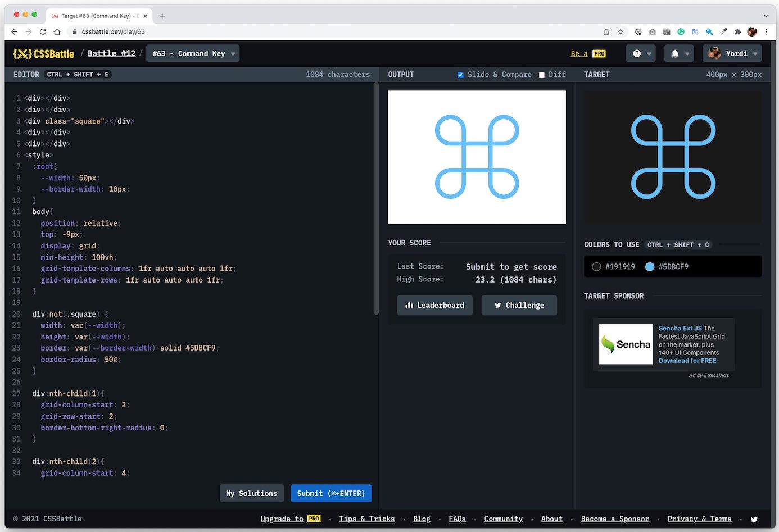779x532 pixels.
Task: Click the CSSBattle logo
Action: 44,54
